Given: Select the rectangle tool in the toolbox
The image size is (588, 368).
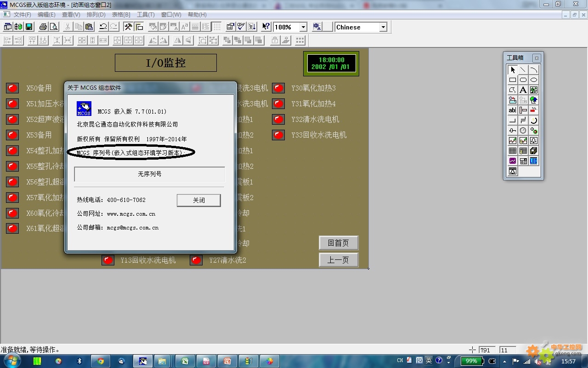Looking at the screenshot, I should pos(513,80).
